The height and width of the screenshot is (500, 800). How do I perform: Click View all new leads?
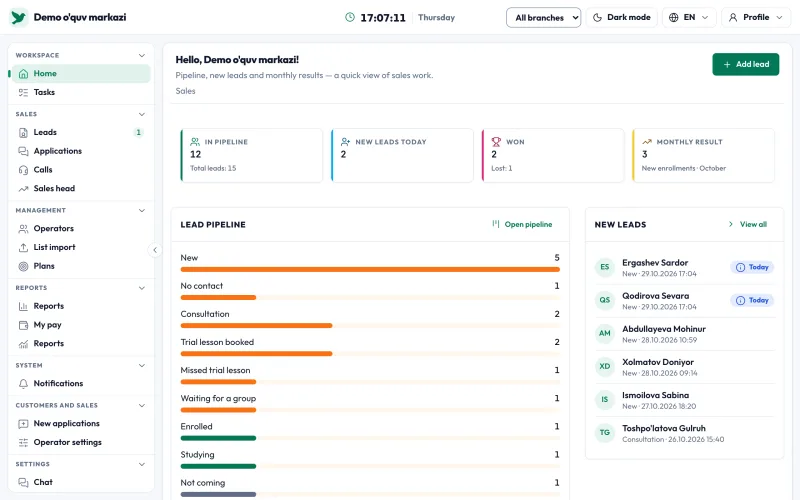(x=748, y=224)
